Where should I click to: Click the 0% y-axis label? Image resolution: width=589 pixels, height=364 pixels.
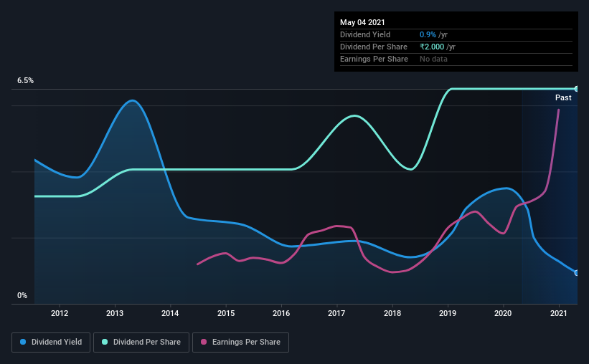tap(22, 295)
